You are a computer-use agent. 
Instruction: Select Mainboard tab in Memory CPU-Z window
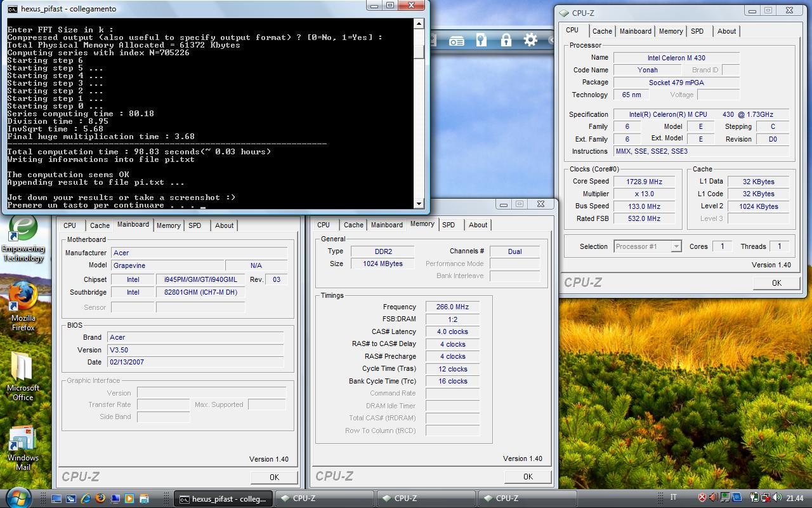pos(387,225)
